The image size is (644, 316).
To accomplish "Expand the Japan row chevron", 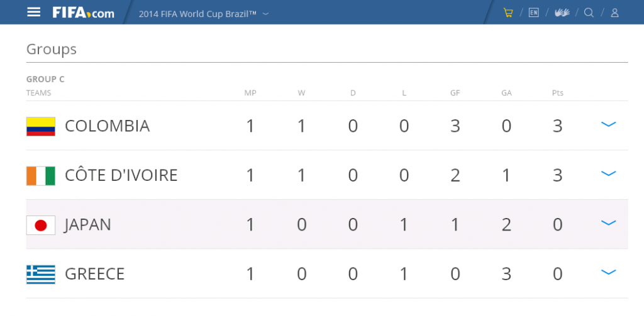I will (x=608, y=222).
